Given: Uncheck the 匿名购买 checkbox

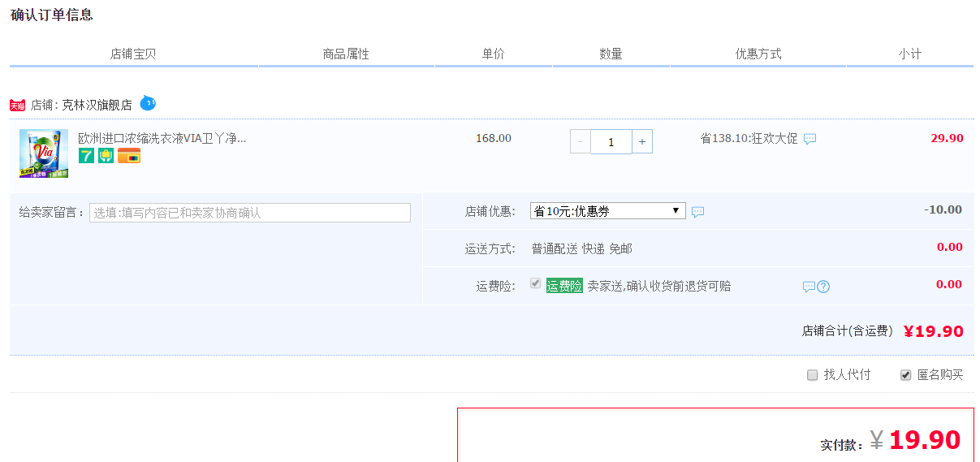Looking at the screenshot, I should click(905, 375).
